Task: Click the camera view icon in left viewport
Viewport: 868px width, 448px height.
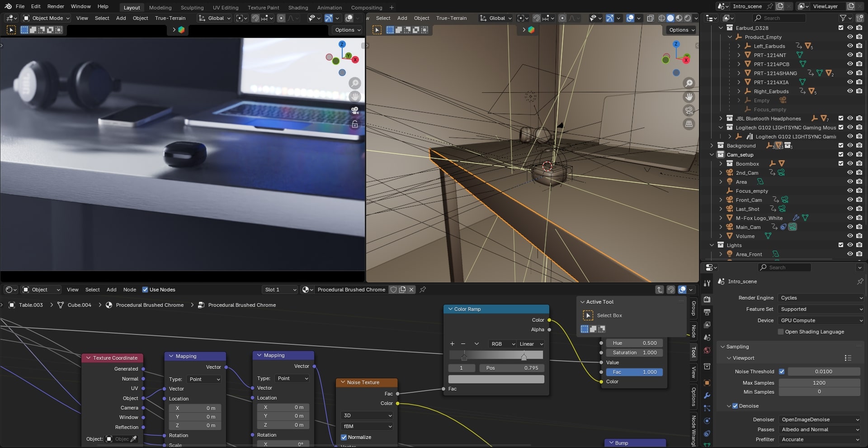Action: pos(355,110)
